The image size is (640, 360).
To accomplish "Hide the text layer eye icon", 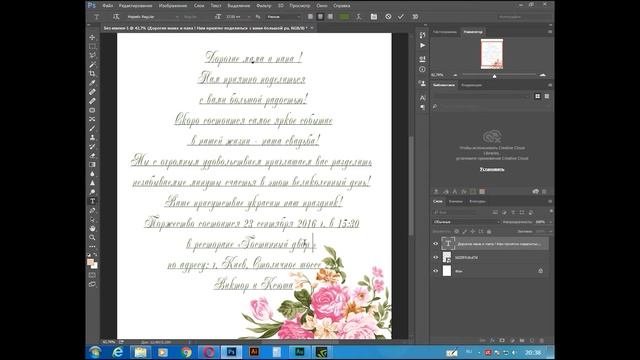I will [436, 244].
